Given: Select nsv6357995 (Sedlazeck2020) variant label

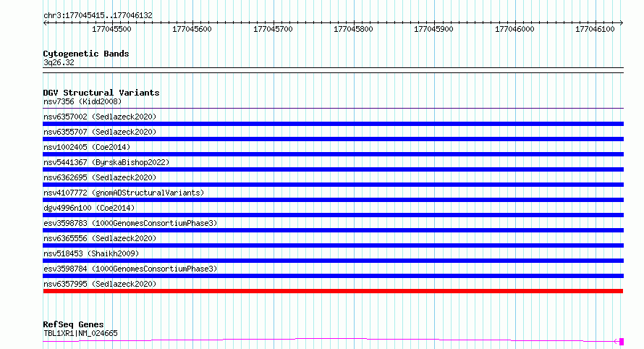Looking at the screenshot, I should (x=100, y=284).
